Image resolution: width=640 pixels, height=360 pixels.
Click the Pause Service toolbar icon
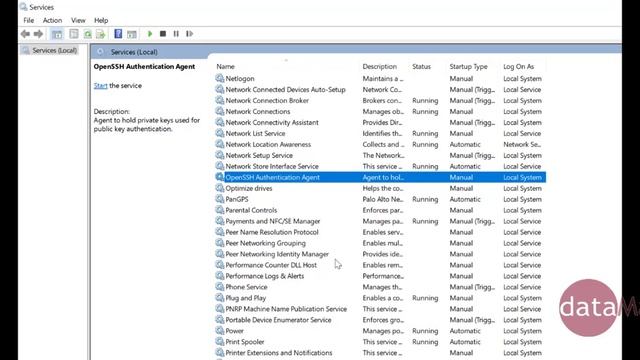coord(176,34)
